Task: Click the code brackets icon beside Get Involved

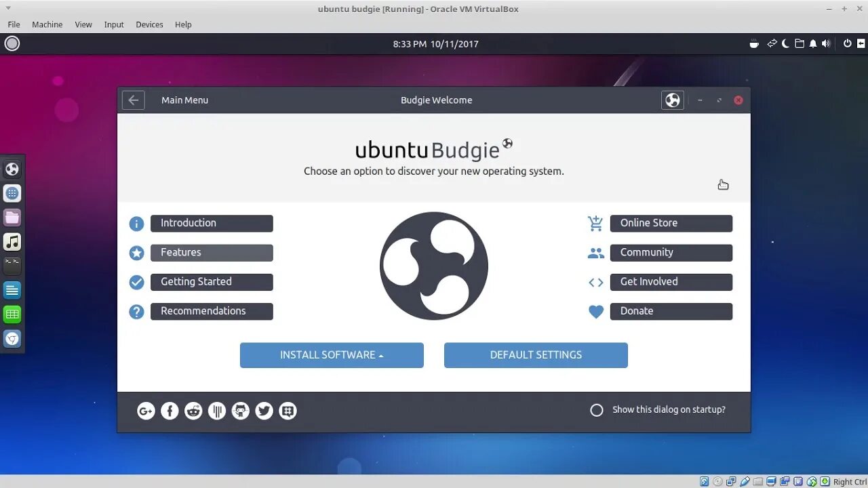Action: click(x=595, y=283)
